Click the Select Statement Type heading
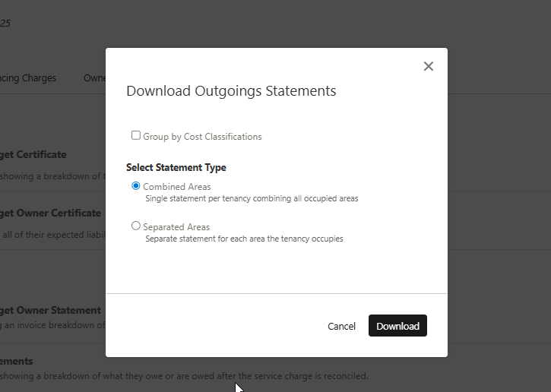 [x=176, y=167]
